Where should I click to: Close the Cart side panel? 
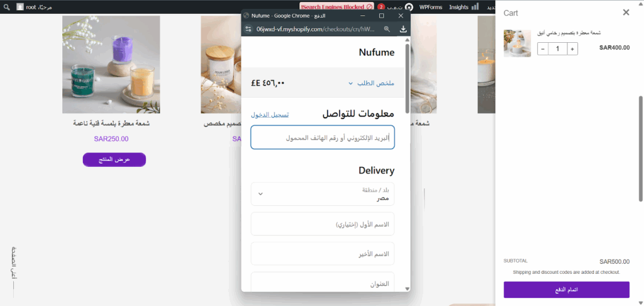pyautogui.click(x=626, y=13)
